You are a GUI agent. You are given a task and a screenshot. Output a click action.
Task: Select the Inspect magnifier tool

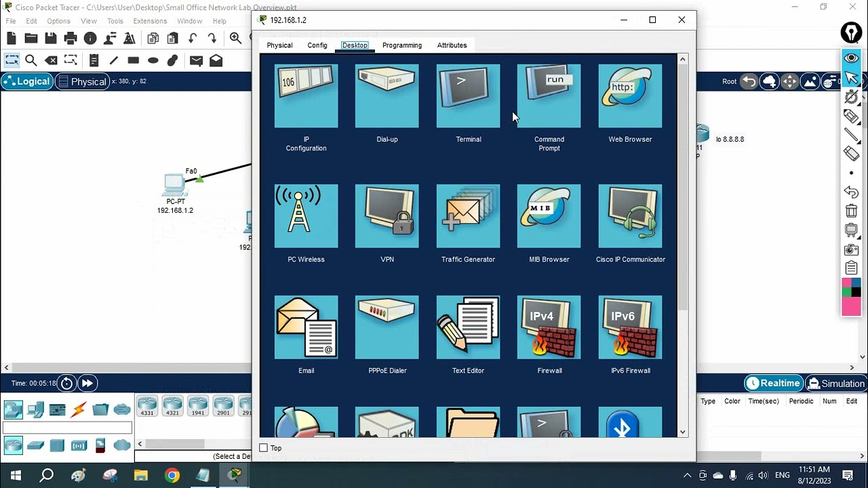(x=31, y=60)
